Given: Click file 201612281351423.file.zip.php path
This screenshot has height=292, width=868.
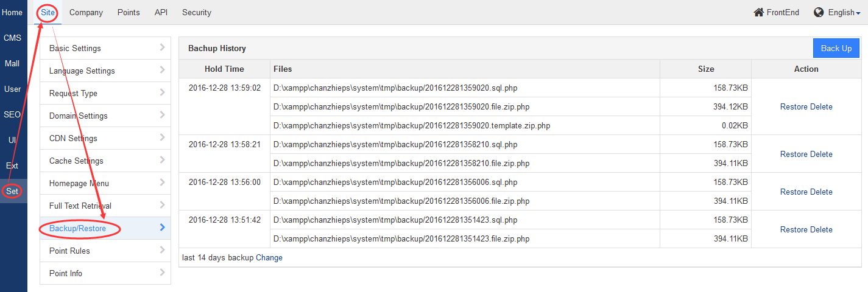Looking at the screenshot, I should point(401,238).
